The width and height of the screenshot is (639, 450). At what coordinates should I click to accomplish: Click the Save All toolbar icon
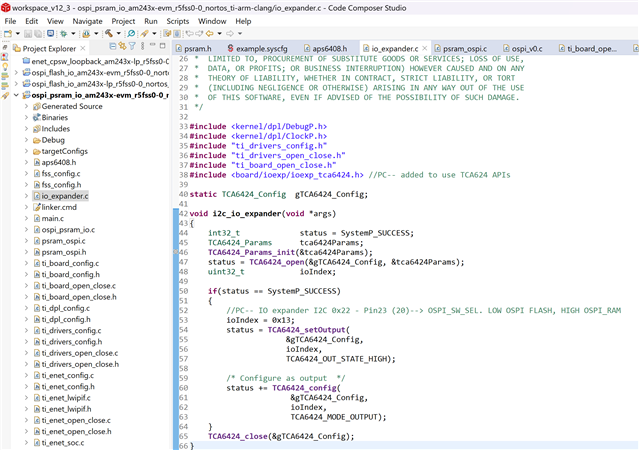[x=38, y=33]
